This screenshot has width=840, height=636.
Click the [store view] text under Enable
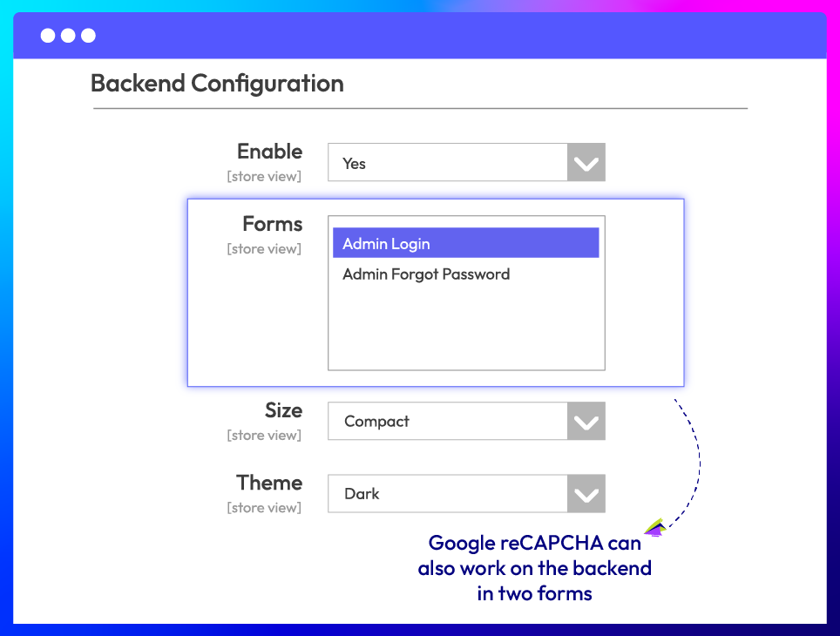[264, 177]
